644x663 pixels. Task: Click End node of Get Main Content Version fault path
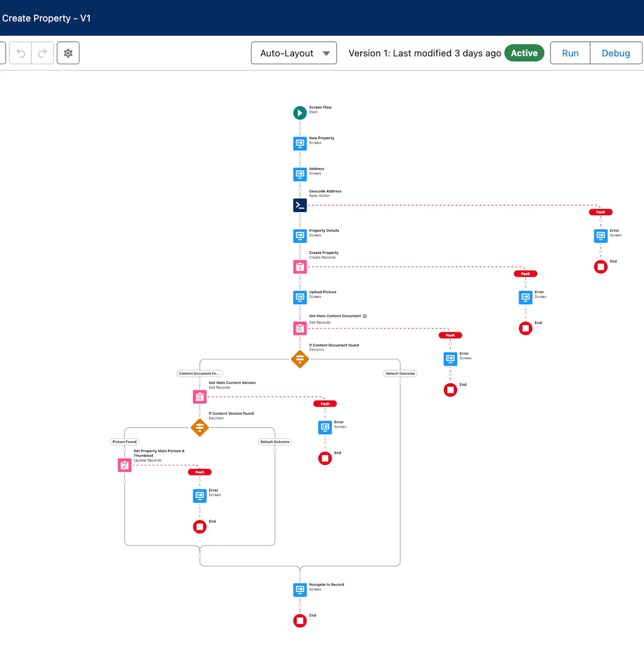[x=325, y=458]
